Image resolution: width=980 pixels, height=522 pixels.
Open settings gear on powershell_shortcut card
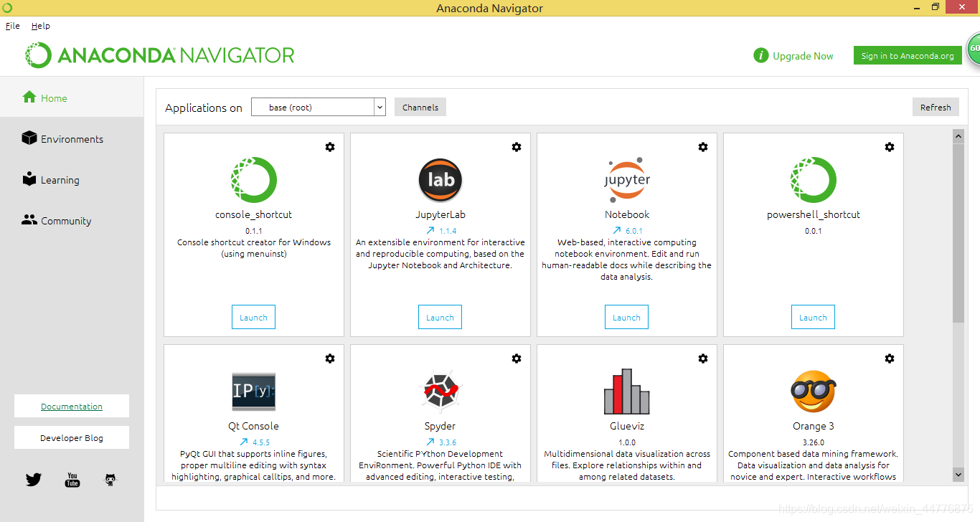(x=890, y=147)
